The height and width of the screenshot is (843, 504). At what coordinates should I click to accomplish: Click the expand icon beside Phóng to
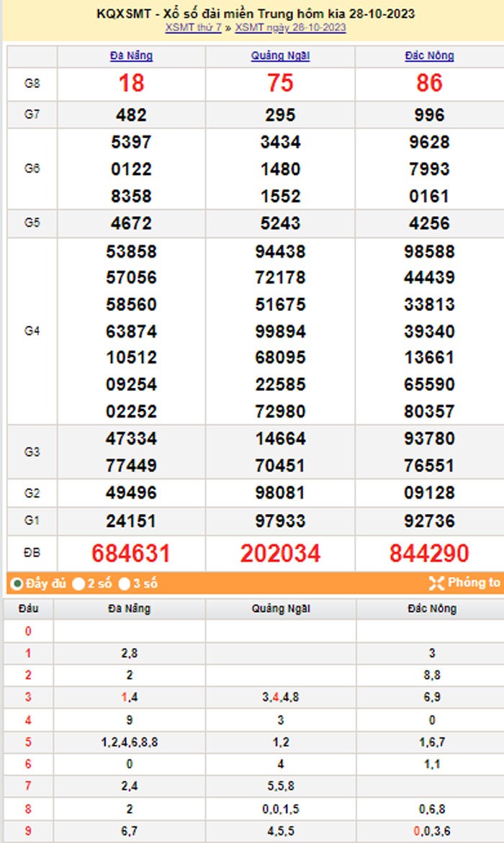(x=436, y=583)
